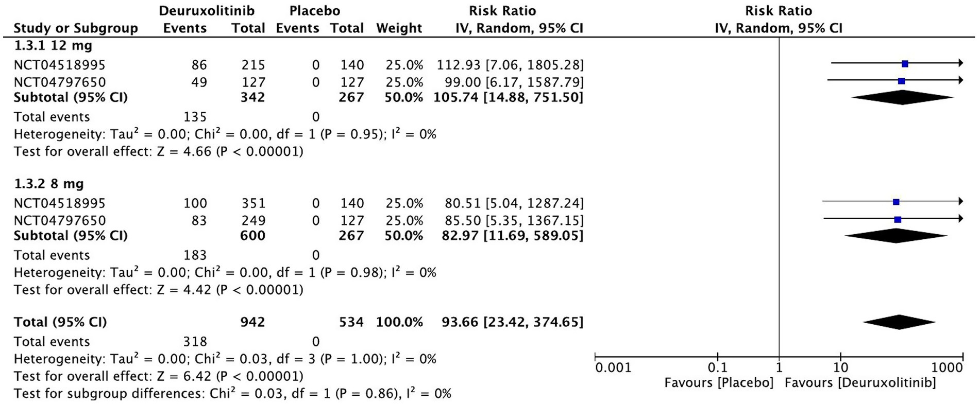Click the 1.3.1 12 mg subgroup heading
Viewport: 980px width, 404px height.
(x=53, y=46)
